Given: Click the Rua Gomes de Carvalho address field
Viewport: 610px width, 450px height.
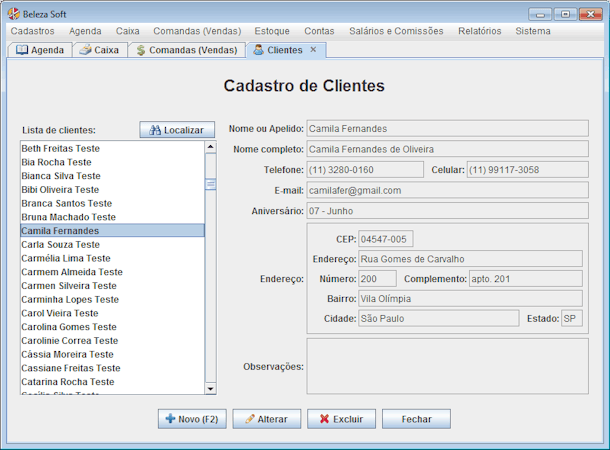Looking at the screenshot, I should click(x=470, y=259).
